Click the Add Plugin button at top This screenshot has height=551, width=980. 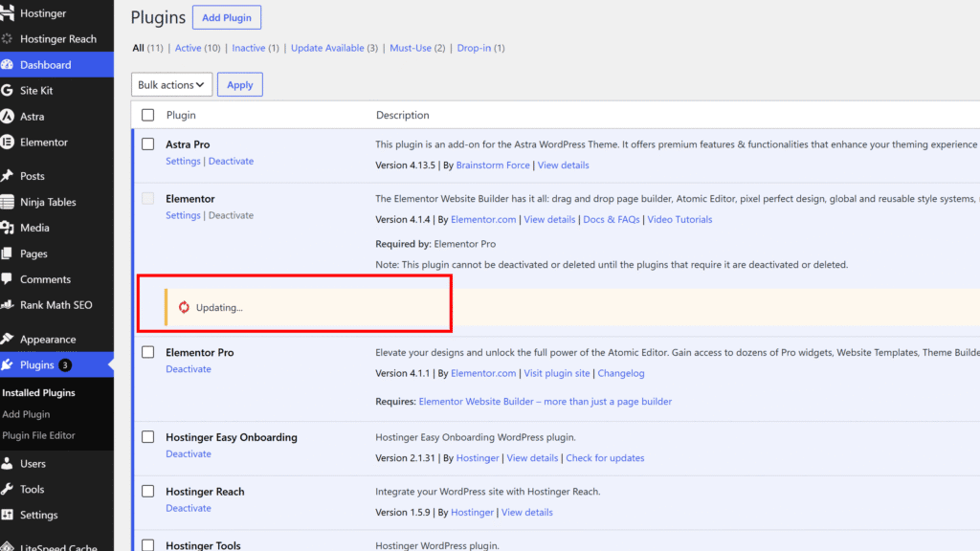[226, 17]
